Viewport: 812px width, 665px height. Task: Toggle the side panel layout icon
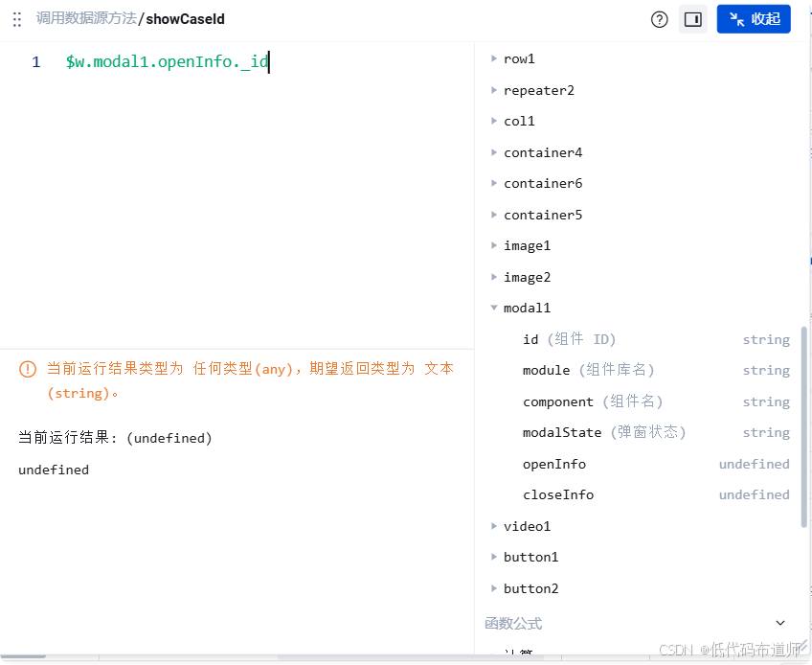click(693, 20)
